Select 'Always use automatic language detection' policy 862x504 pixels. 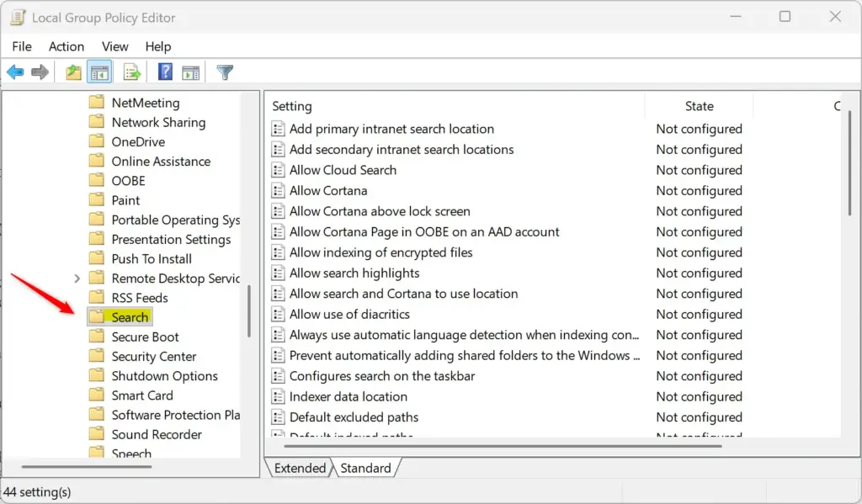pyautogui.click(x=464, y=335)
